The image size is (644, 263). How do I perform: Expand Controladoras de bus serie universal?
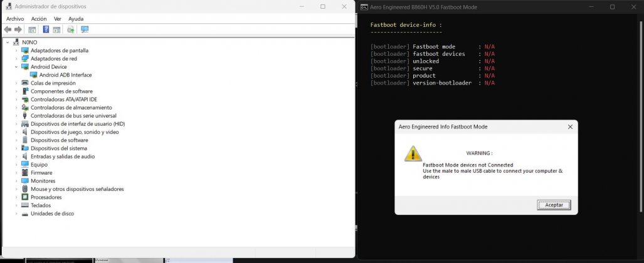coord(16,116)
